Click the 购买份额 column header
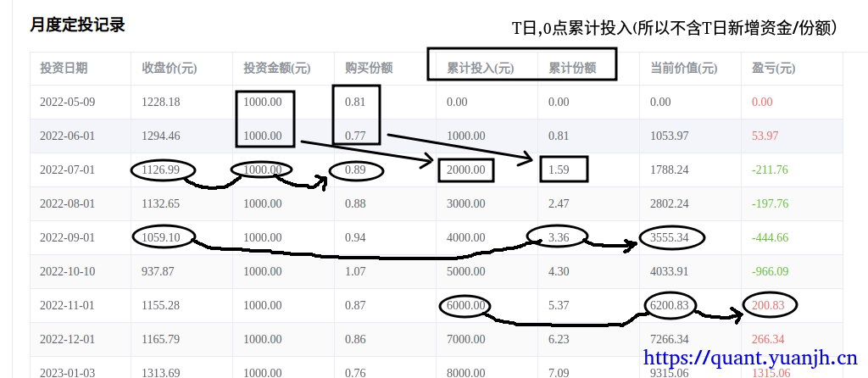868x378 pixels. (369, 69)
